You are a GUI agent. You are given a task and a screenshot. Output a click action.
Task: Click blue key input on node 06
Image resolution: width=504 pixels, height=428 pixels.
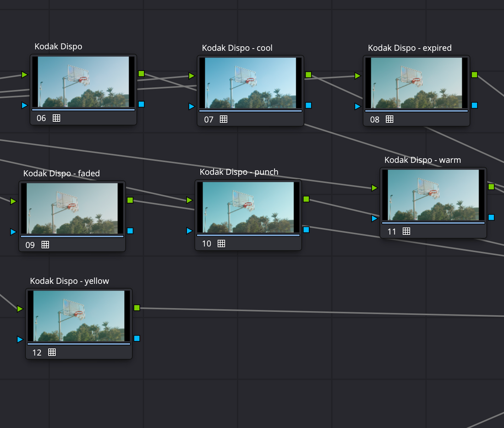pos(24,105)
